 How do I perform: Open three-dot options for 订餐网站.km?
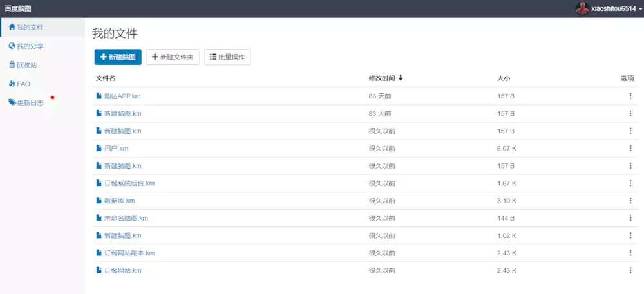630,271
